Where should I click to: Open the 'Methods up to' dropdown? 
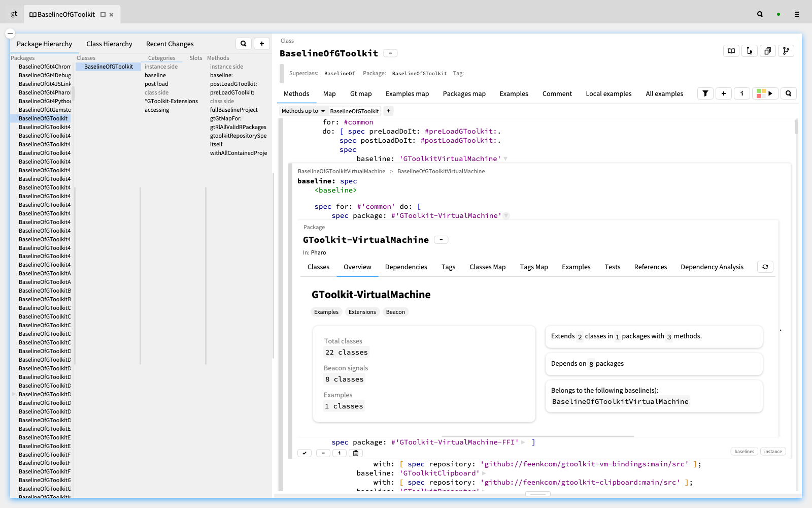tap(303, 111)
